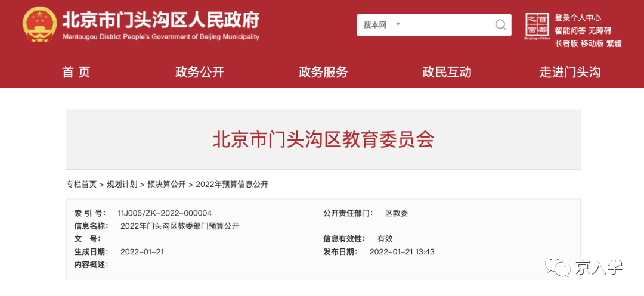Click 北京市门头沟区教育委员会 heading
The image size is (644, 296).
tap(323, 139)
